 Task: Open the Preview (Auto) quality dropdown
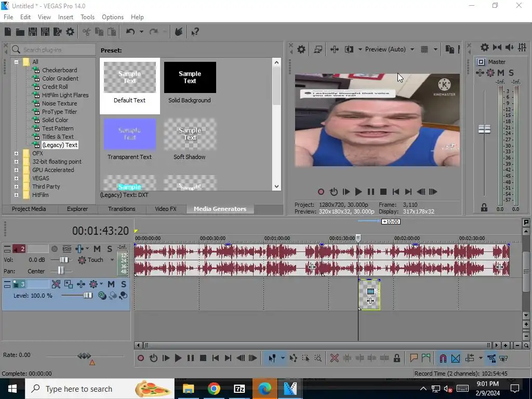[x=412, y=49]
